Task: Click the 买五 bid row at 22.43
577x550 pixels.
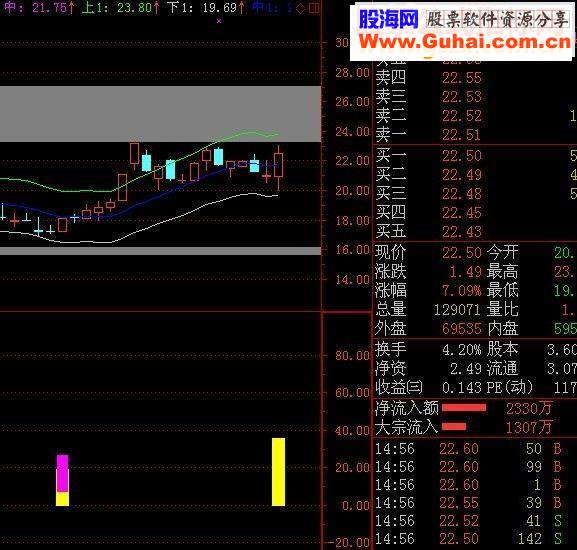Action: 475,232
